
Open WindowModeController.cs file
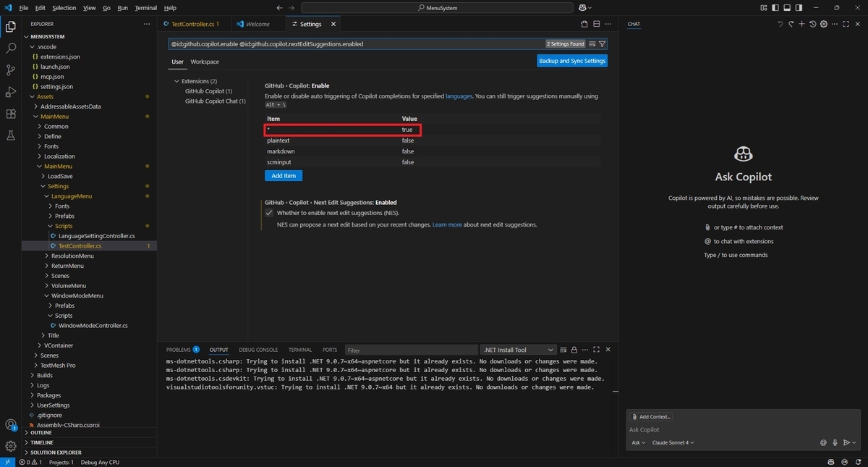click(x=93, y=326)
